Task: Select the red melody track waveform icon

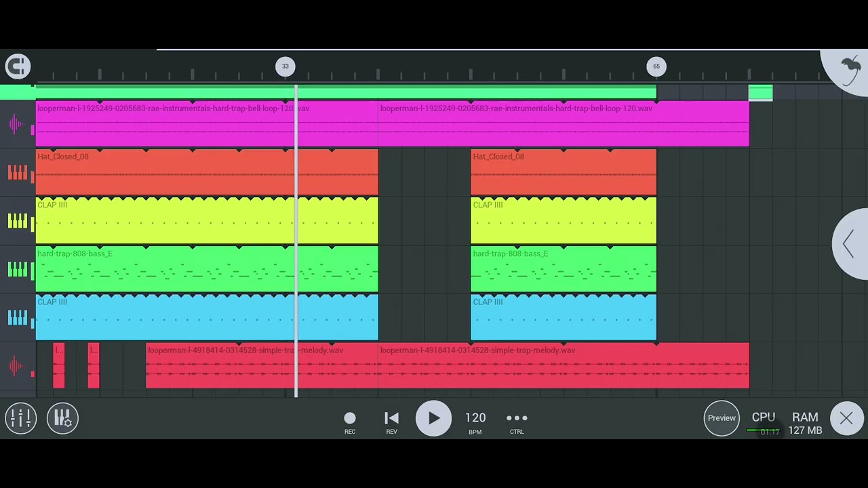Action: tap(17, 367)
